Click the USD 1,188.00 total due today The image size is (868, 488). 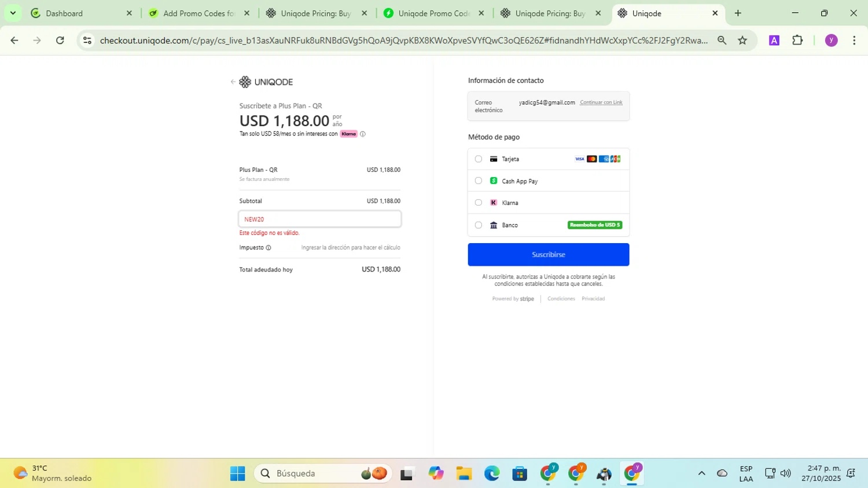pos(381,270)
